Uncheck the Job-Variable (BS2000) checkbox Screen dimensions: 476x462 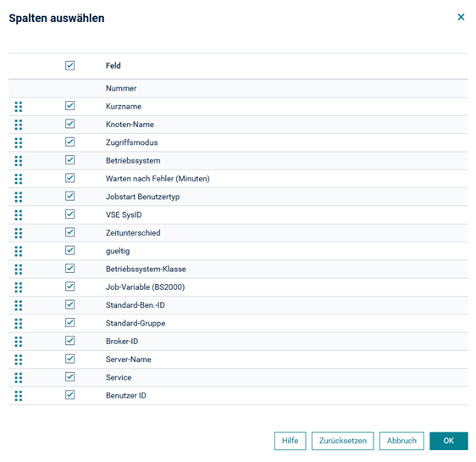coord(69,287)
